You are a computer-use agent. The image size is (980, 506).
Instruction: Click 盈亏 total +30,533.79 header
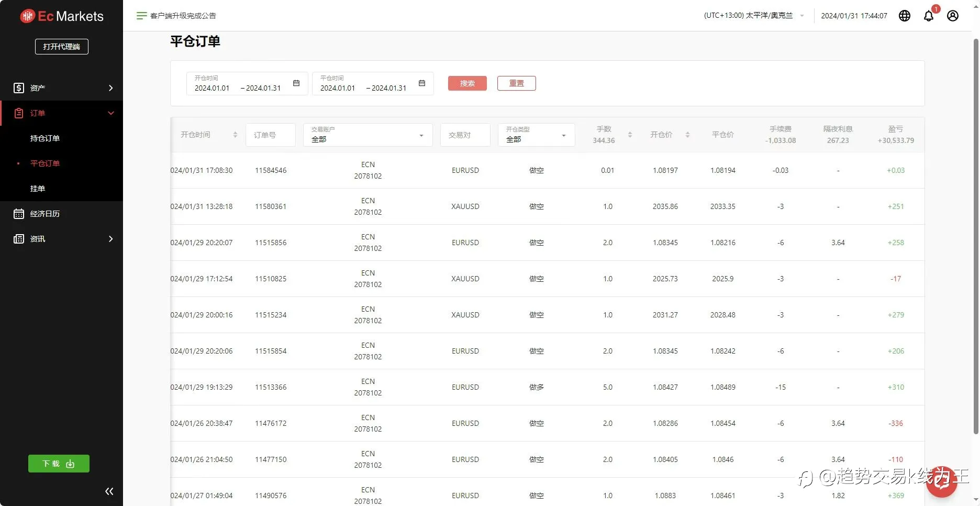tap(896, 140)
